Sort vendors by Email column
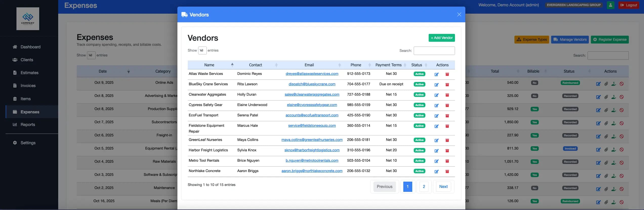 [310, 65]
